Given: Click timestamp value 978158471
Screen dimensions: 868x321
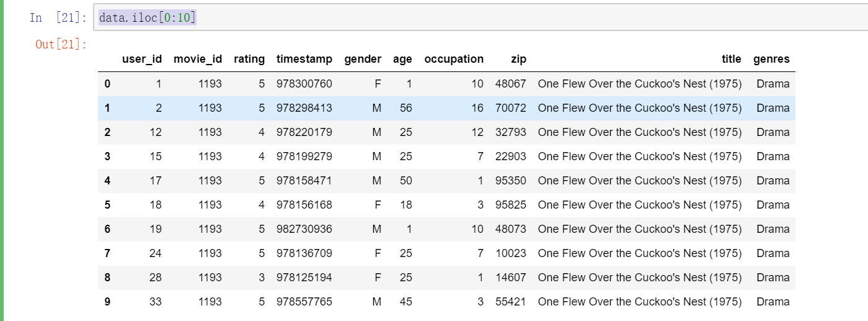Looking at the screenshot, I should (304, 181).
